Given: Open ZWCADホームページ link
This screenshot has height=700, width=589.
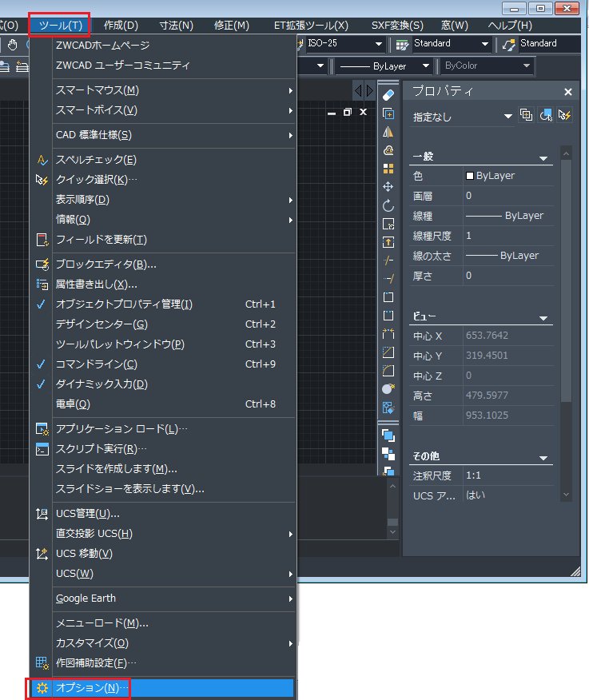Looking at the screenshot, I should click(x=164, y=45).
